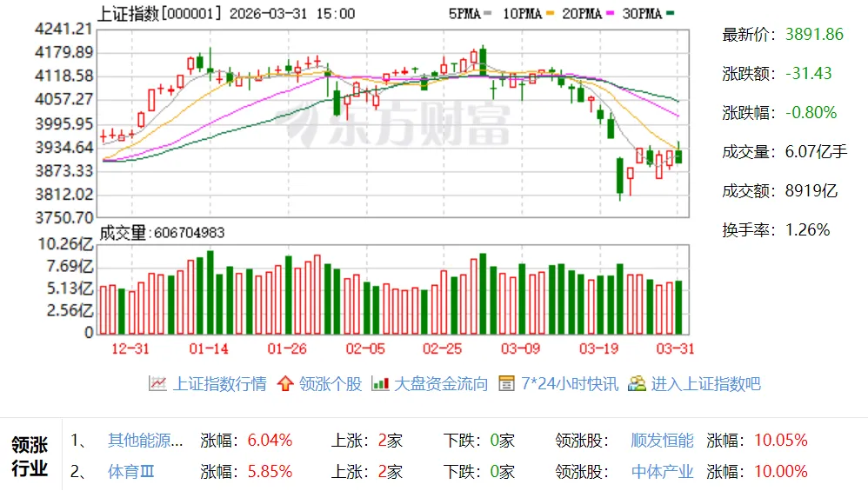Click the change amount -31.43
The image size is (868, 491).
pos(809,74)
